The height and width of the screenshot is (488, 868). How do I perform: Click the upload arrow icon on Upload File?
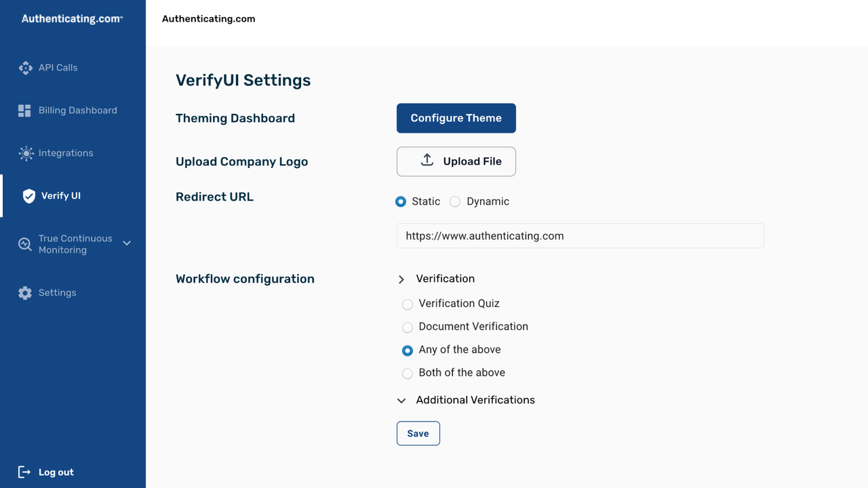click(x=427, y=160)
